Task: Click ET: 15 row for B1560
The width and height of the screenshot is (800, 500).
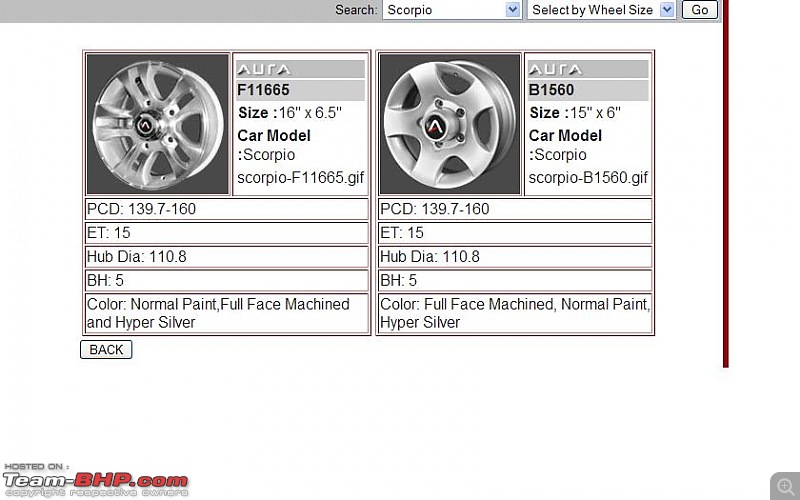Action: pyautogui.click(x=515, y=233)
